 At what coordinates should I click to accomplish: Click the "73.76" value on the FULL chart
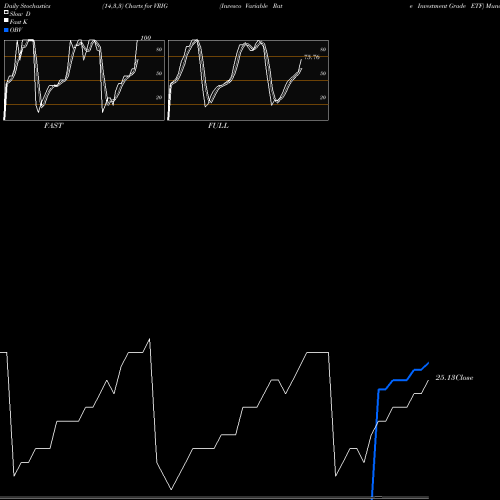click(x=312, y=57)
